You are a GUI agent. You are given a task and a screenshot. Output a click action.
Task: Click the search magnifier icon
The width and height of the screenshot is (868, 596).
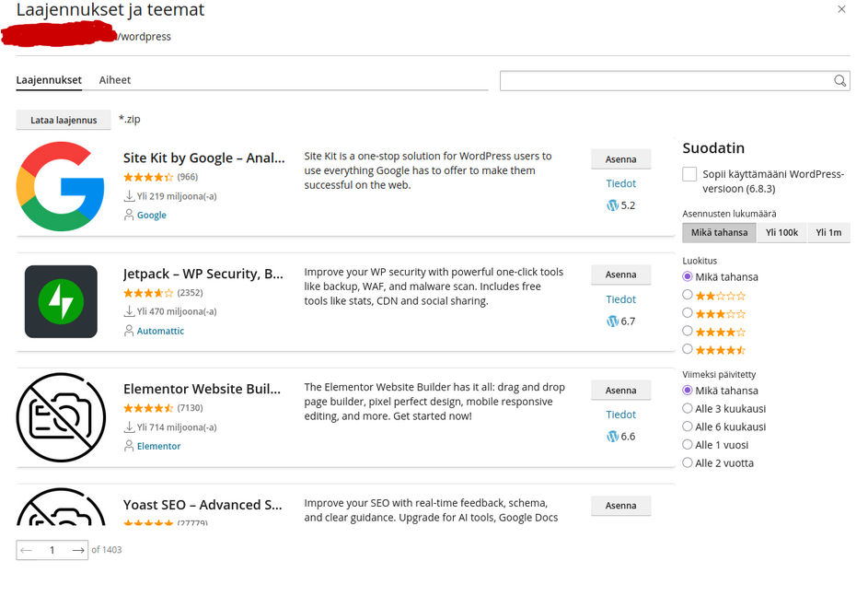(839, 81)
